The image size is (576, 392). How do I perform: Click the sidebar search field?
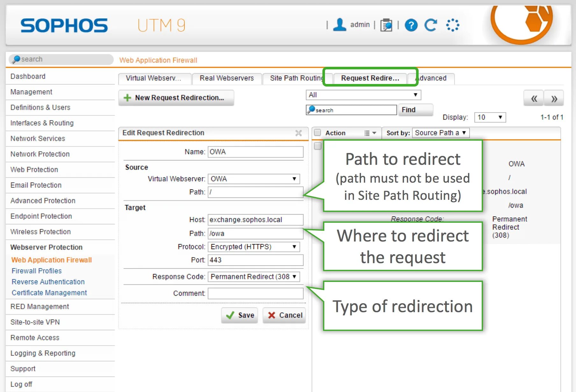coord(61,59)
